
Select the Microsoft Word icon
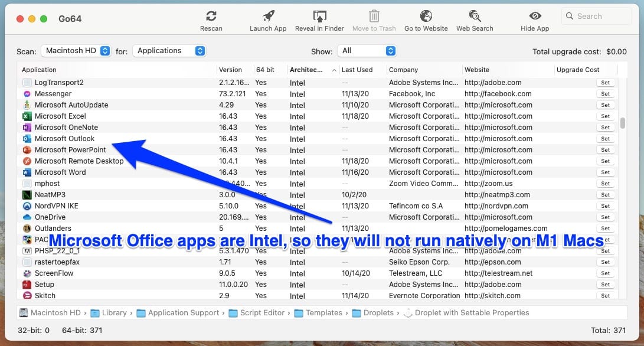click(x=27, y=172)
